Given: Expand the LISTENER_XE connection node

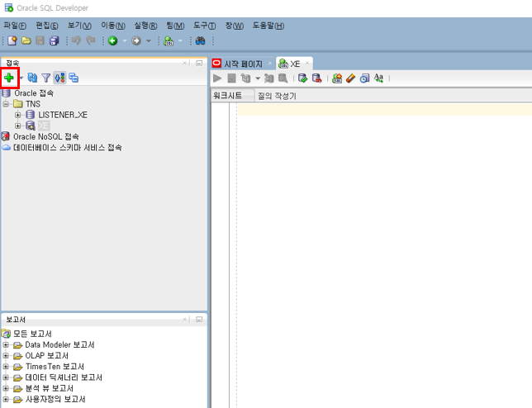Looking at the screenshot, I should coord(17,115).
